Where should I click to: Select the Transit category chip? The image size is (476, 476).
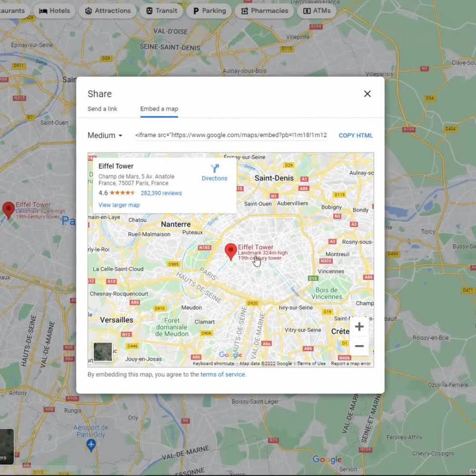pos(161,11)
